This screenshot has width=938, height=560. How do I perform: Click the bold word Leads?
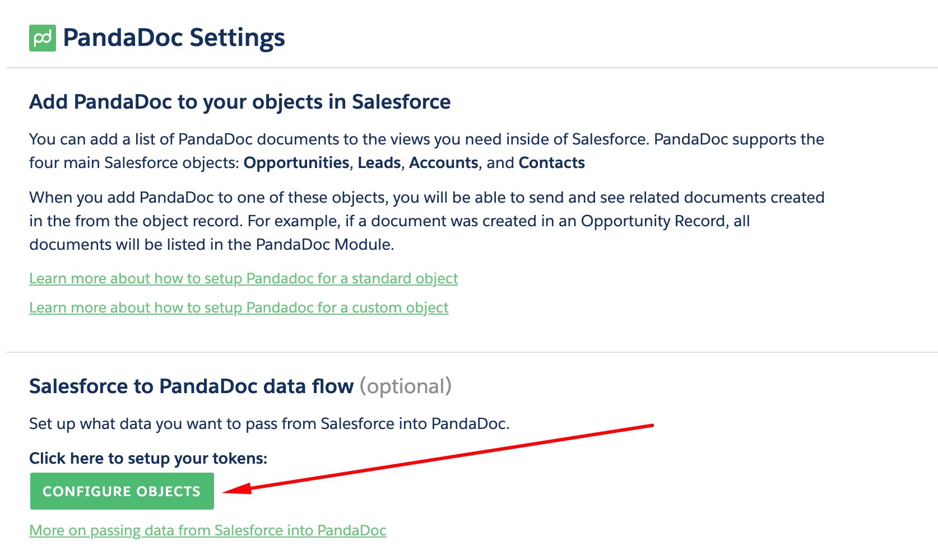(379, 163)
